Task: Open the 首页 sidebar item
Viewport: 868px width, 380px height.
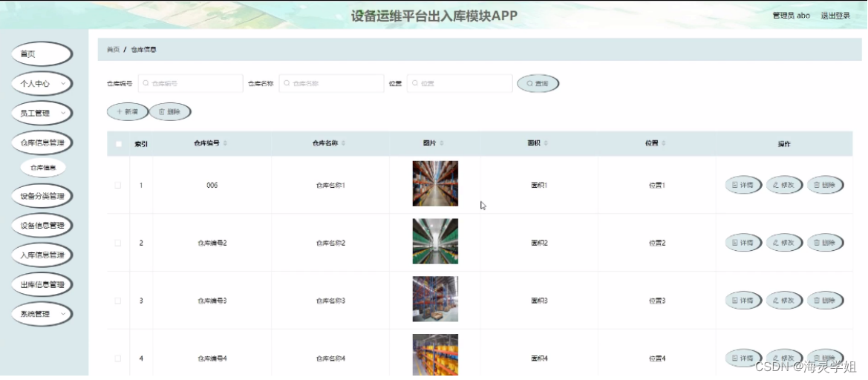Action: click(x=42, y=53)
